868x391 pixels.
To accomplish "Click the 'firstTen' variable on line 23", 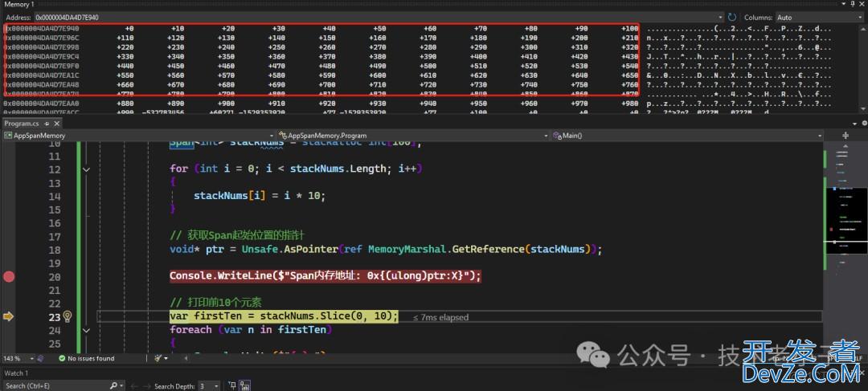I will tap(218, 316).
